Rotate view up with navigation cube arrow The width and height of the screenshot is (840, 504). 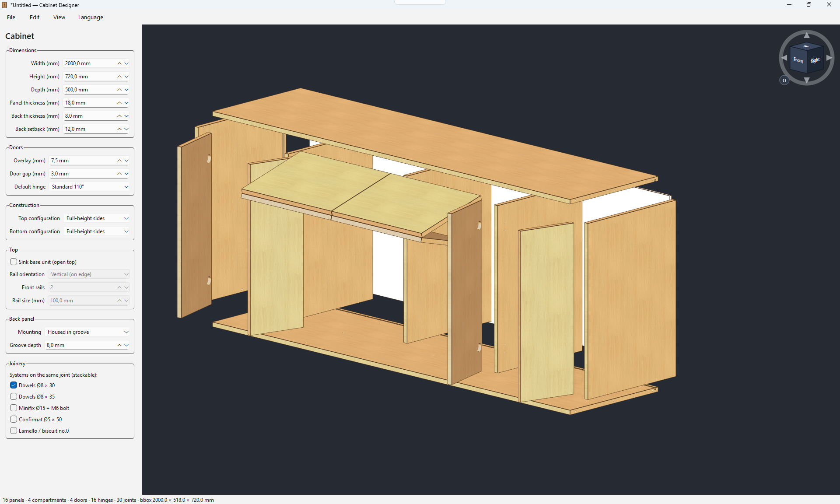pos(807,35)
